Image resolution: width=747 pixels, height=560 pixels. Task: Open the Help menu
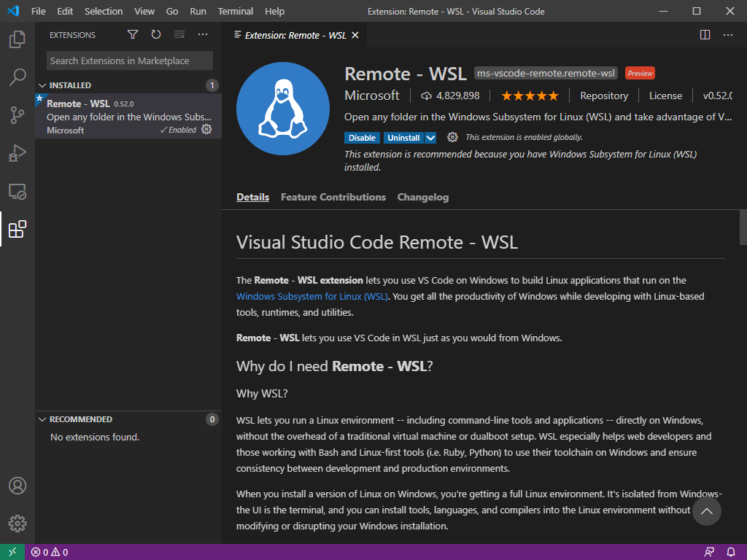tap(274, 11)
